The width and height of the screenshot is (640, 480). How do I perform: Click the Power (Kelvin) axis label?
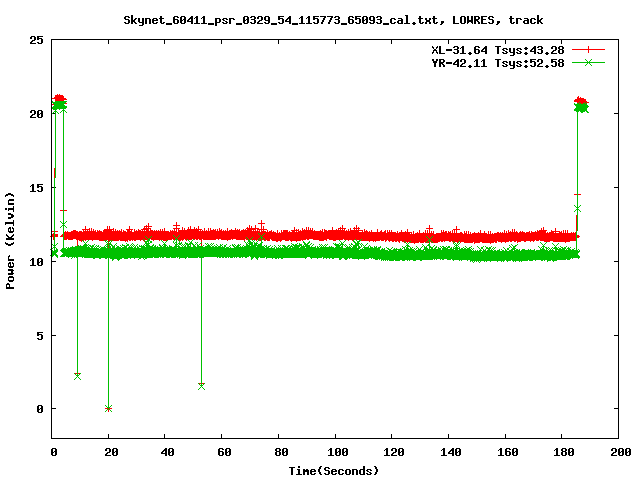coord(10,241)
